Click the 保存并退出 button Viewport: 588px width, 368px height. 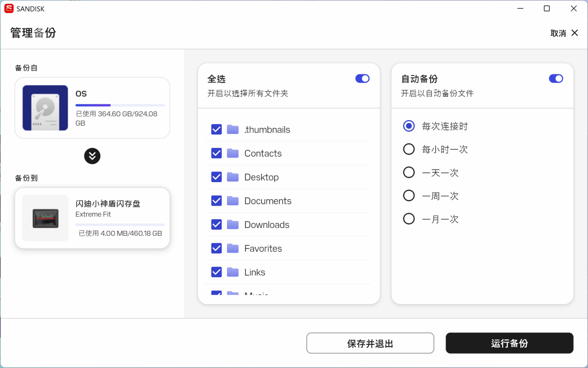[370, 343]
